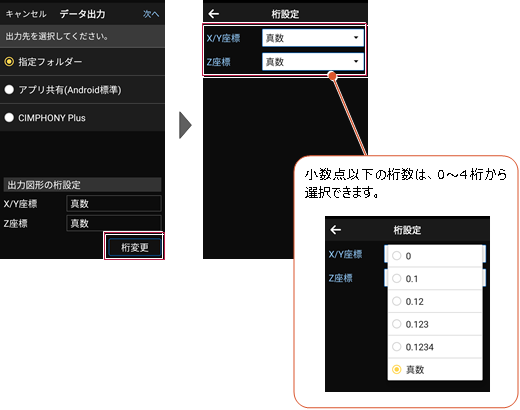Select アプリ共有(Android標準) radio option
Image resolution: width=520 pixels, height=410 pixels.
pyautogui.click(x=82, y=90)
